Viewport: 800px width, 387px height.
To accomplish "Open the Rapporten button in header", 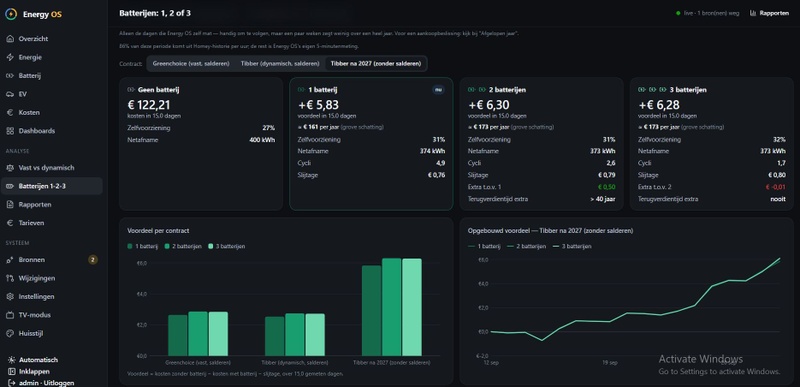I will point(769,13).
